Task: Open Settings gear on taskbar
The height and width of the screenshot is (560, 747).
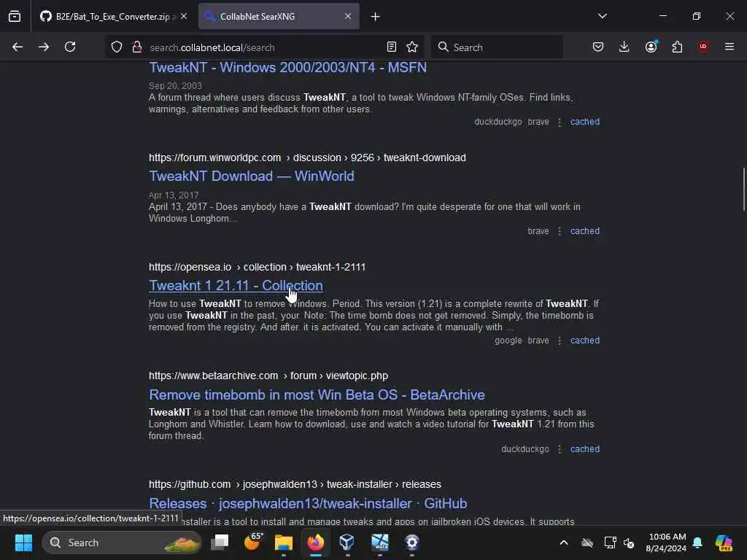Action: (411, 542)
